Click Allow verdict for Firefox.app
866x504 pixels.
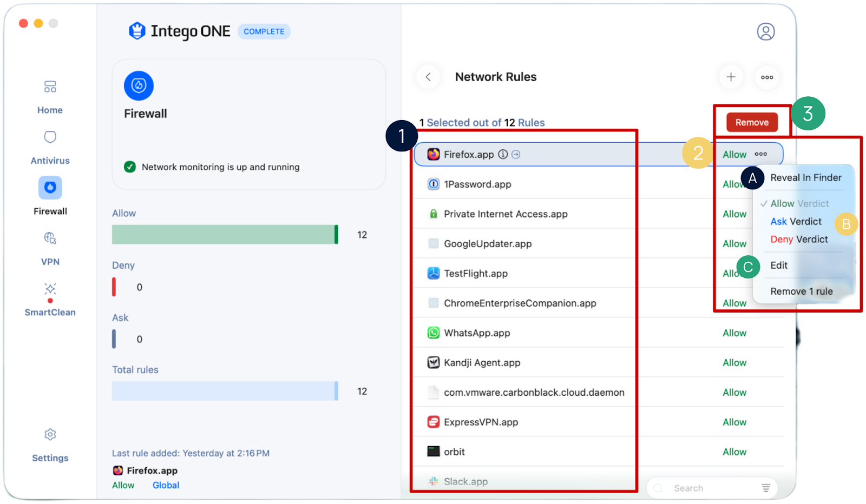pos(734,155)
